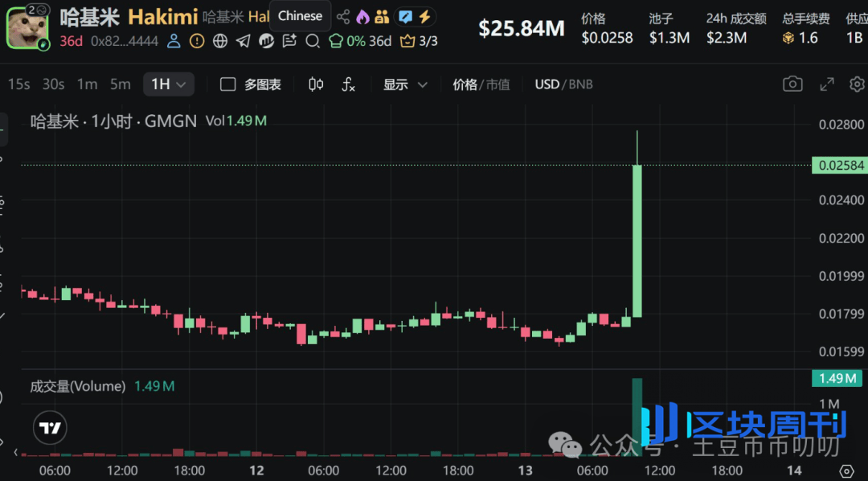Take a chart snapshot with the camera icon

[792, 84]
